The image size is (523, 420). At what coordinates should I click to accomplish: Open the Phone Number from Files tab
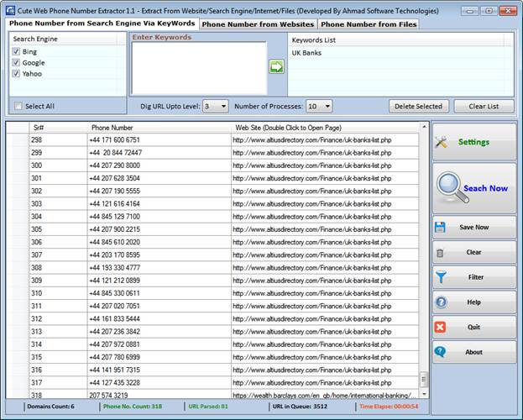(x=368, y=24)
